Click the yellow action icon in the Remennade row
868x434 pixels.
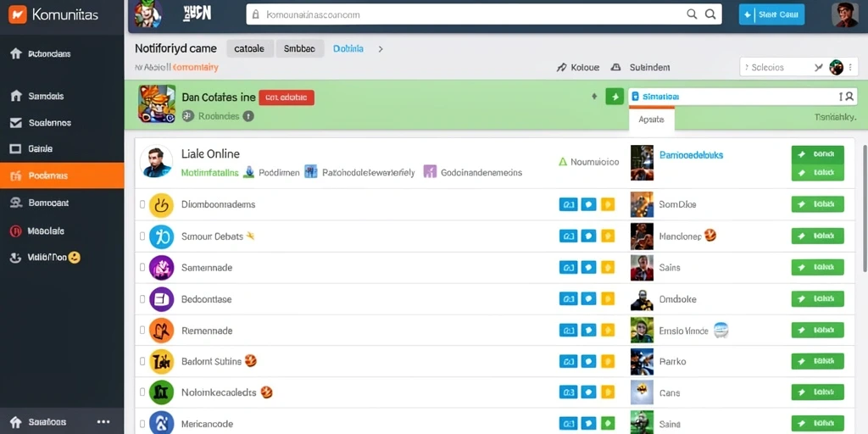607,331
